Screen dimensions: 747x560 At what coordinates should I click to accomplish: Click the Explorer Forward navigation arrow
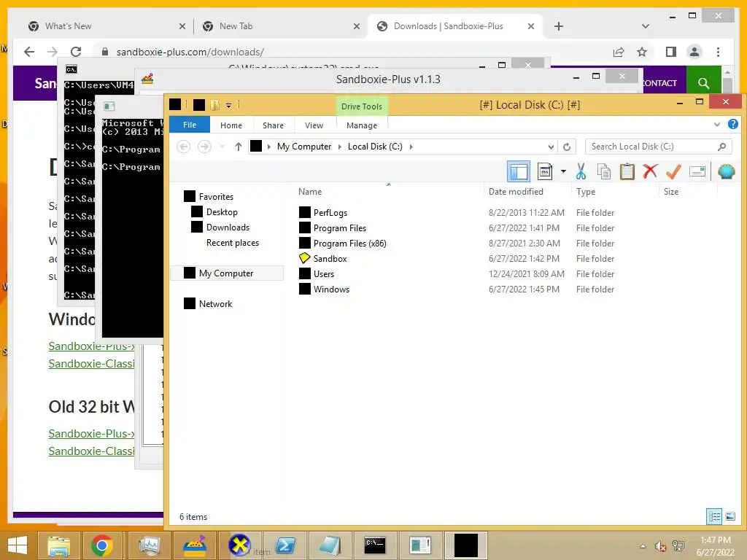(x=204, y=147)
